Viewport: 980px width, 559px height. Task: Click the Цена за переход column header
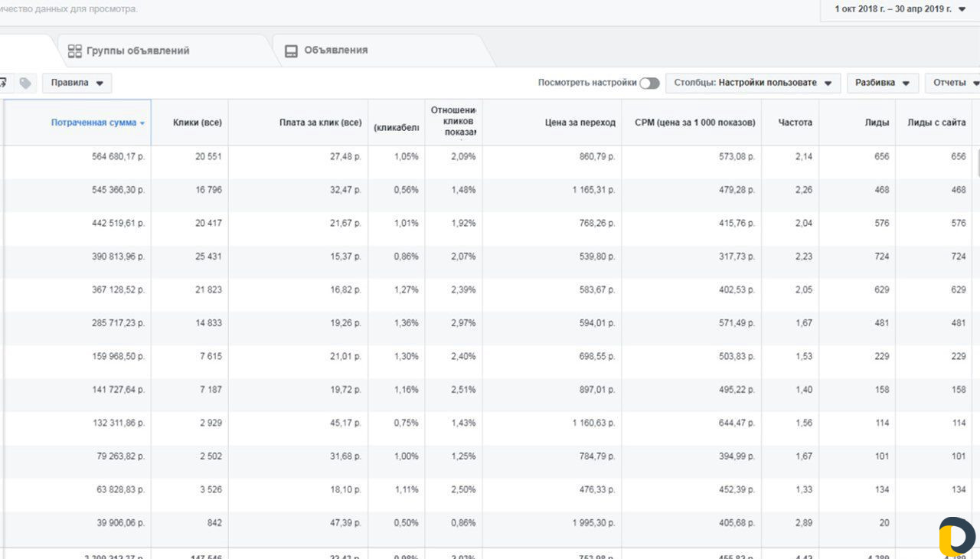pos(580,123)
